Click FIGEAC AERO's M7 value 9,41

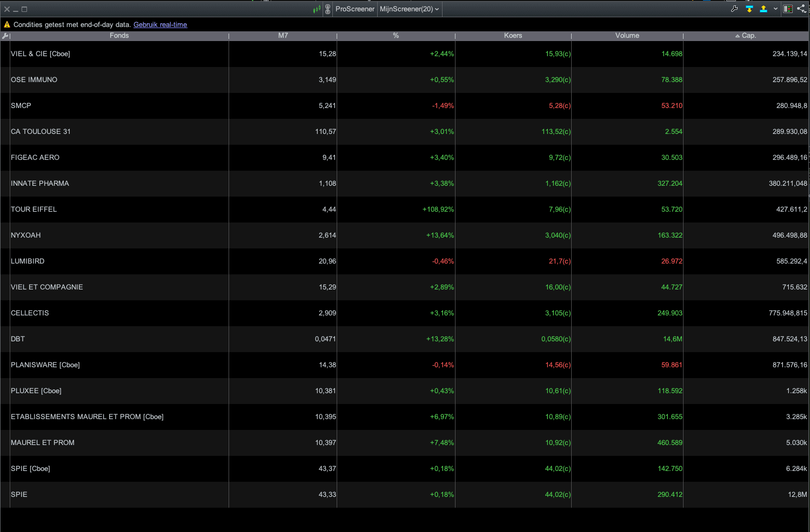(329, 158)
